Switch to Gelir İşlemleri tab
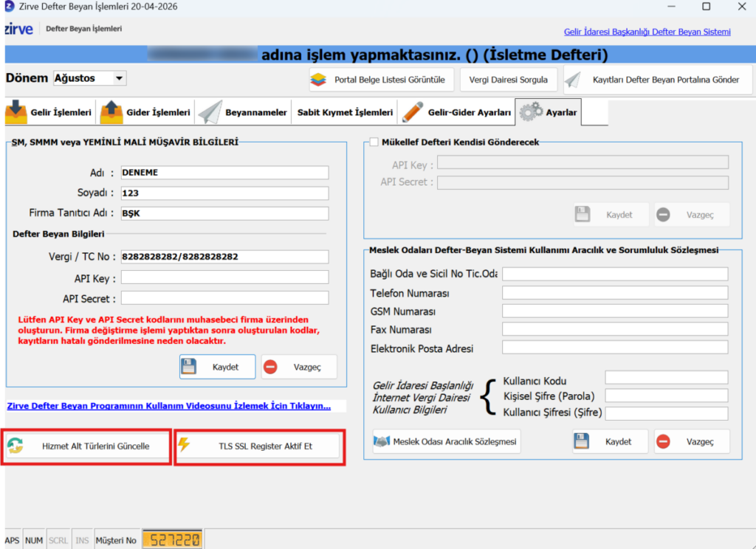 50,112
